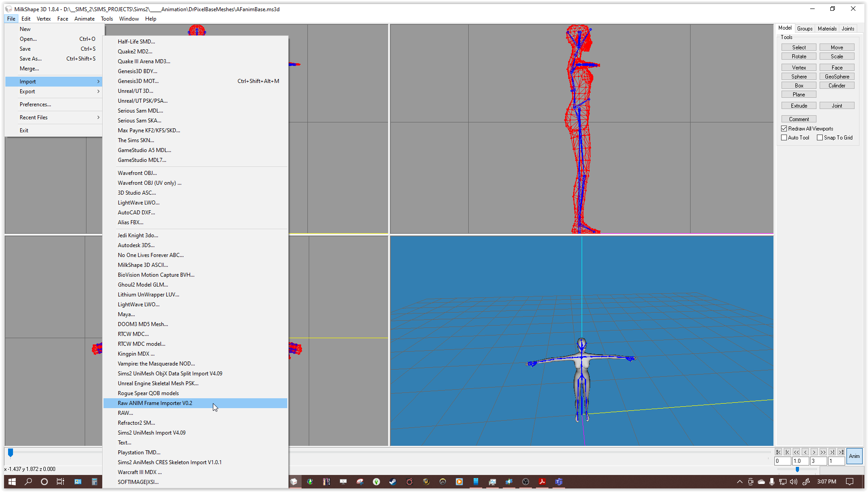
Task: Click Steam icon in taskbar
Action: [393, 482]
